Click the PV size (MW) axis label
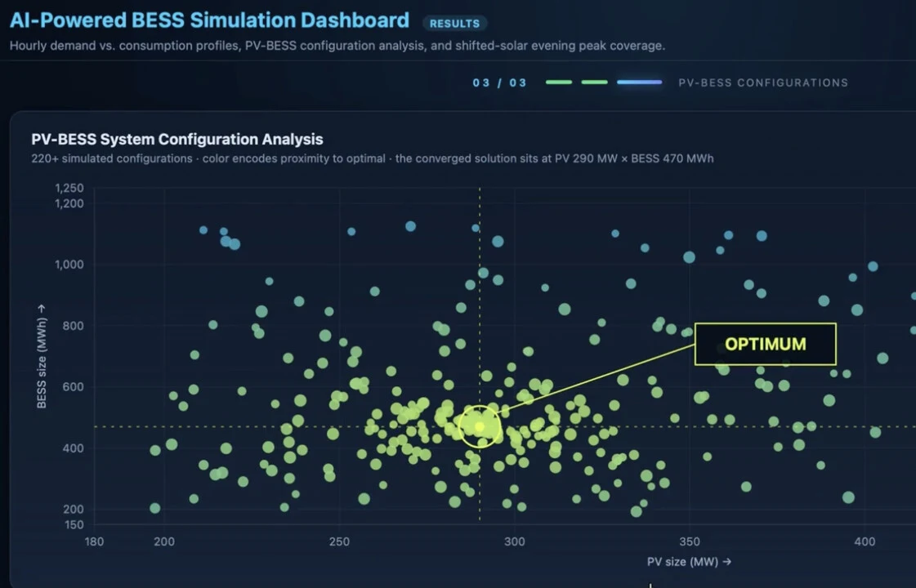The height and width of the screenshot is (588, 916). click(x=689, y=562)
